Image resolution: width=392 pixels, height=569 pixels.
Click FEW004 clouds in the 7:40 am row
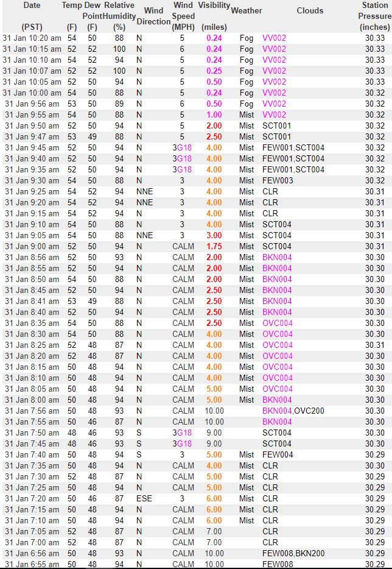[x=278, y=454]
